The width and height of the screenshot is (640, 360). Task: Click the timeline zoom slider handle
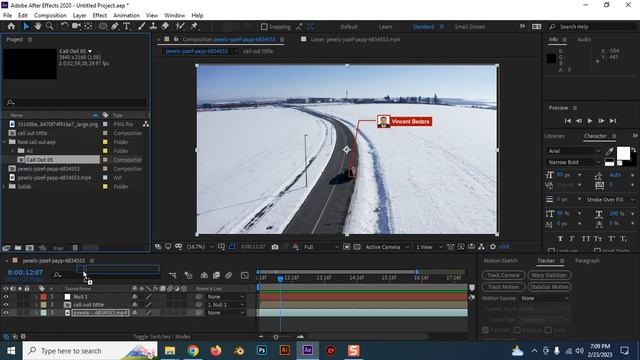click(276, 337)
